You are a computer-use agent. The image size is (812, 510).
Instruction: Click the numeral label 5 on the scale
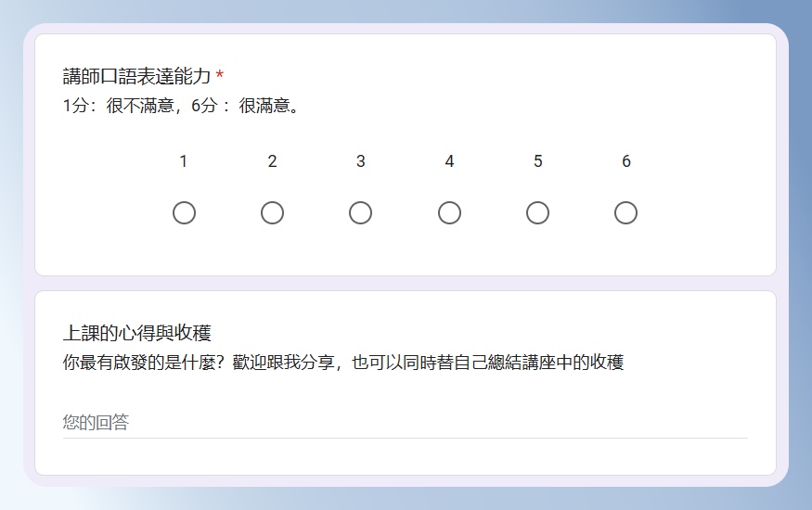click(x=538, y=161)
